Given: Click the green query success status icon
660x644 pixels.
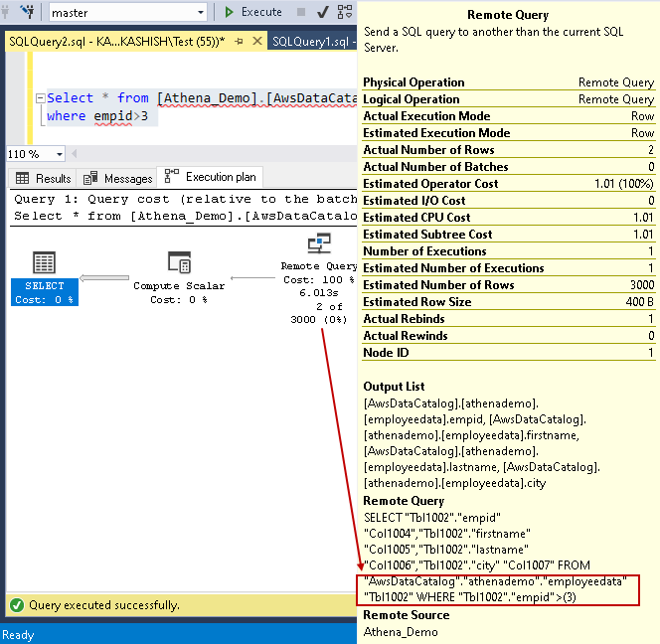Looking at the screenshot, I should pyautogui.click(x=17, y=605).
